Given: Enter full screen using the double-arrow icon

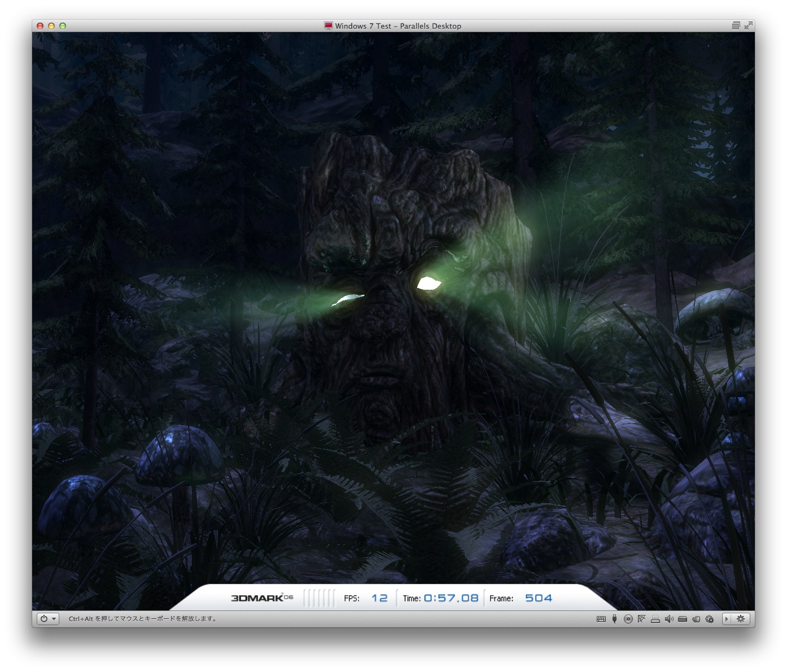Looking at the screenshot, I should [748, 25].
